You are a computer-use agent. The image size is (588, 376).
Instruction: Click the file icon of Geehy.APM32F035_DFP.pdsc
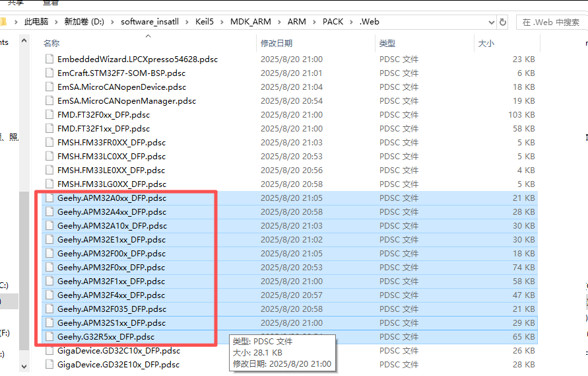(49, 309)
